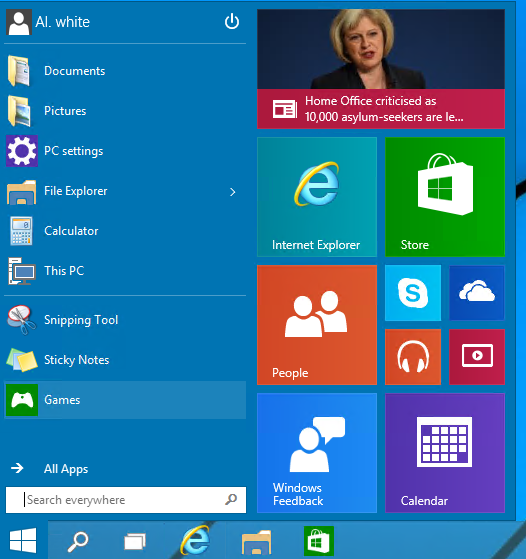Open the Pictures folder icon
526x559 pixels.
tap(19, 111)
